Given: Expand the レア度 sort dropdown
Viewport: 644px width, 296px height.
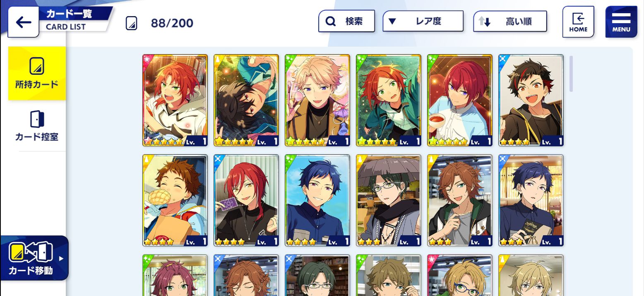Looking at the screenshot, I should pyautogui.click(x=423, y=21).
